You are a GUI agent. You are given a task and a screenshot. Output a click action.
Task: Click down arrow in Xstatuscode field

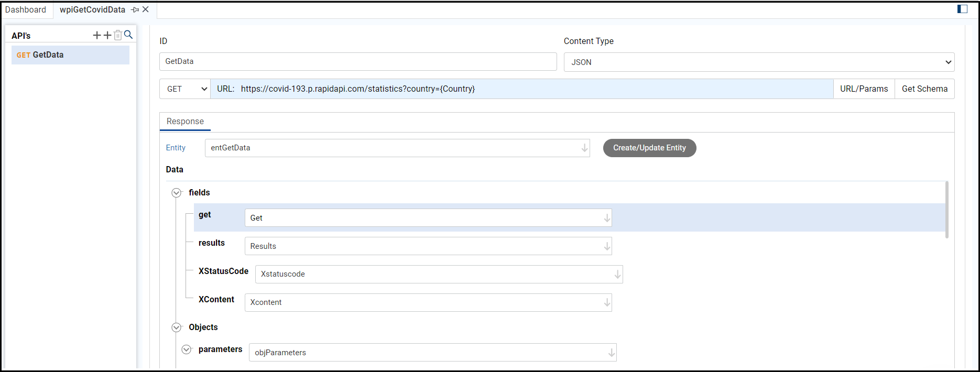[617, 274]
